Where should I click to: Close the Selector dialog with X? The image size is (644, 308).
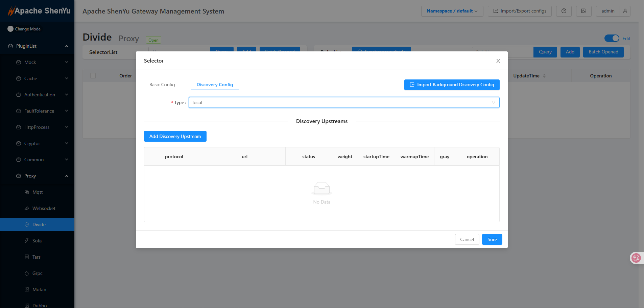tap(498, 61)
